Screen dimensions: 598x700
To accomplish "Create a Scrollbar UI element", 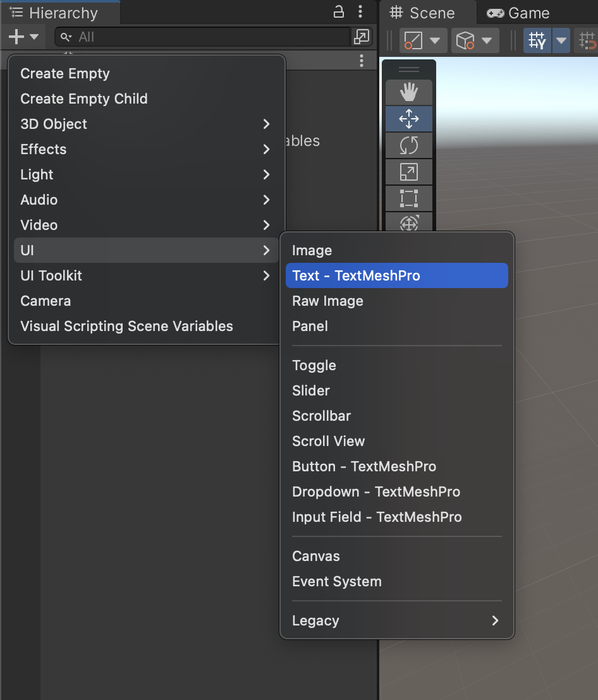I will point(397,416).
